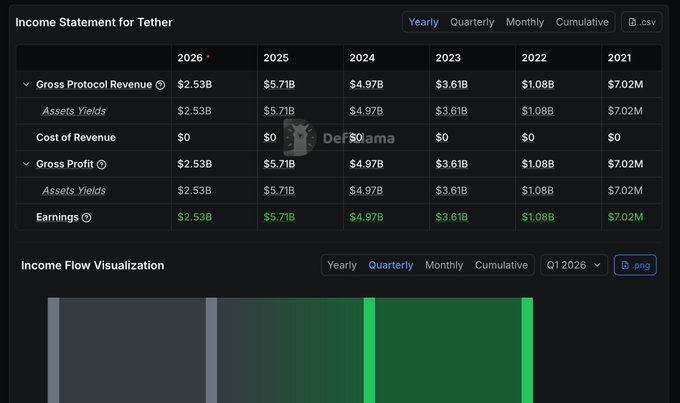Select green Earnings value $2.53B for 2026
Screen dimensions: 680x403
[194, 217]
